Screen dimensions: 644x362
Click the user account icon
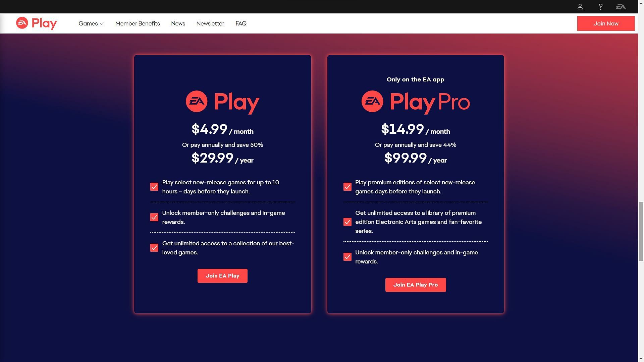click(x=579, y=6)
